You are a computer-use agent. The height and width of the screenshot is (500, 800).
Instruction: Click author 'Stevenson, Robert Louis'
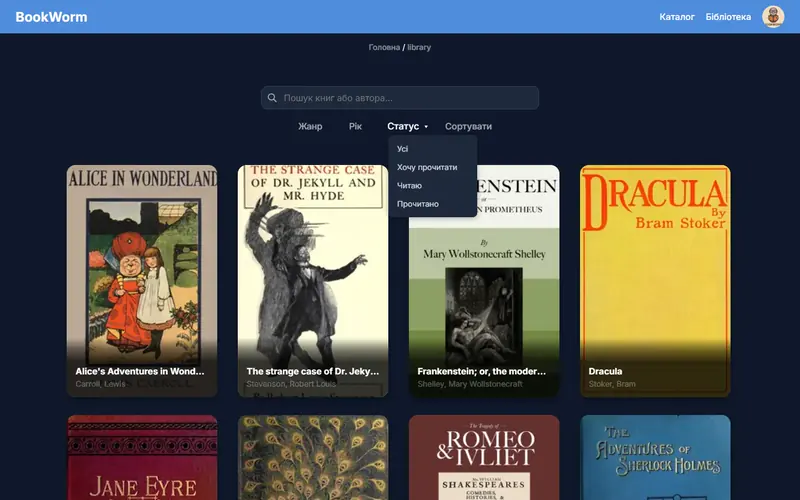pos(291,384)
